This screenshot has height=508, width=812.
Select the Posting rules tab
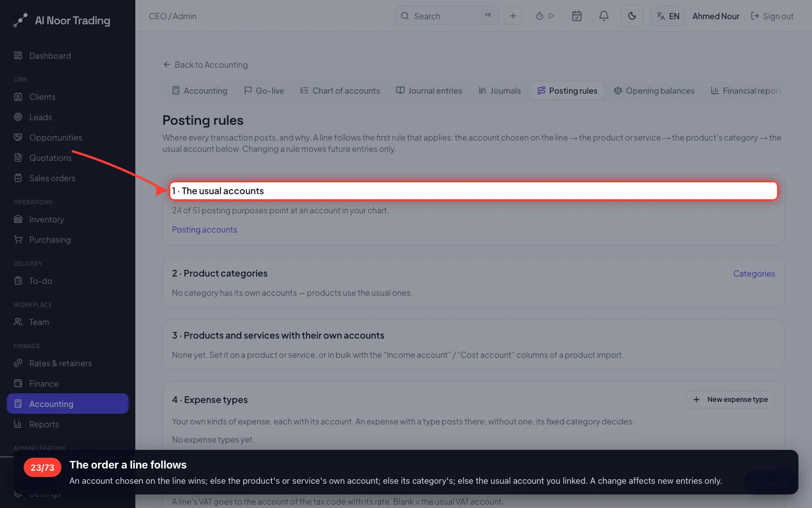click(567, 91)
